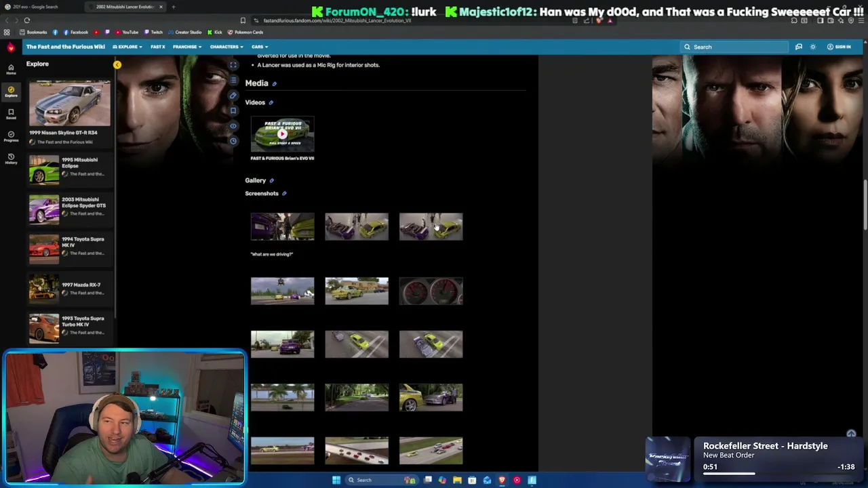Click the Windows Start button

[336, 480]
